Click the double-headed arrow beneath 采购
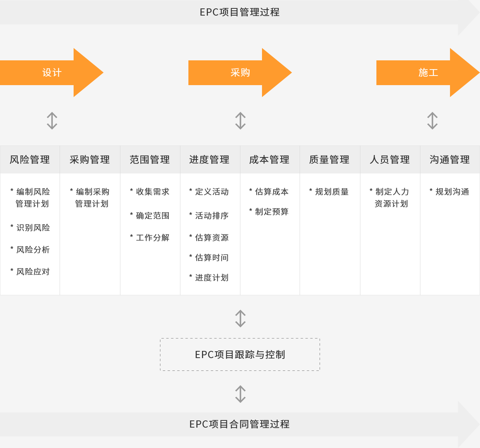The width and height of the screenshot is (480, 448). [x=240, y=121]
